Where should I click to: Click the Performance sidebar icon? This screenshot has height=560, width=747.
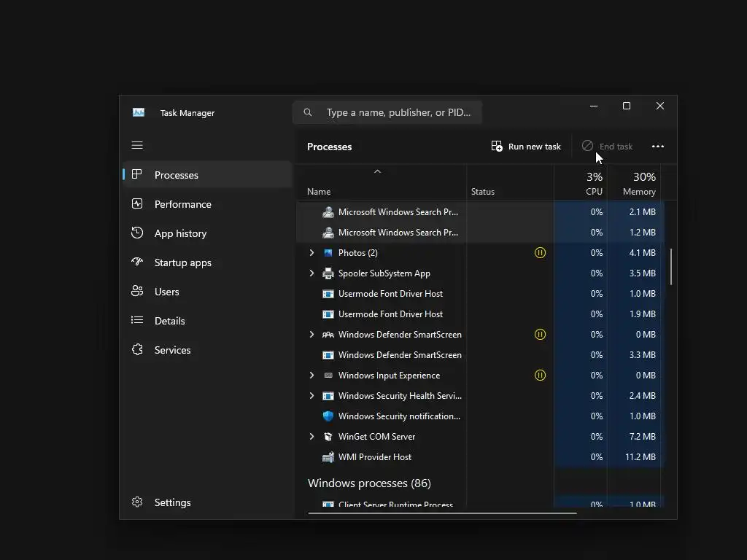137,204
